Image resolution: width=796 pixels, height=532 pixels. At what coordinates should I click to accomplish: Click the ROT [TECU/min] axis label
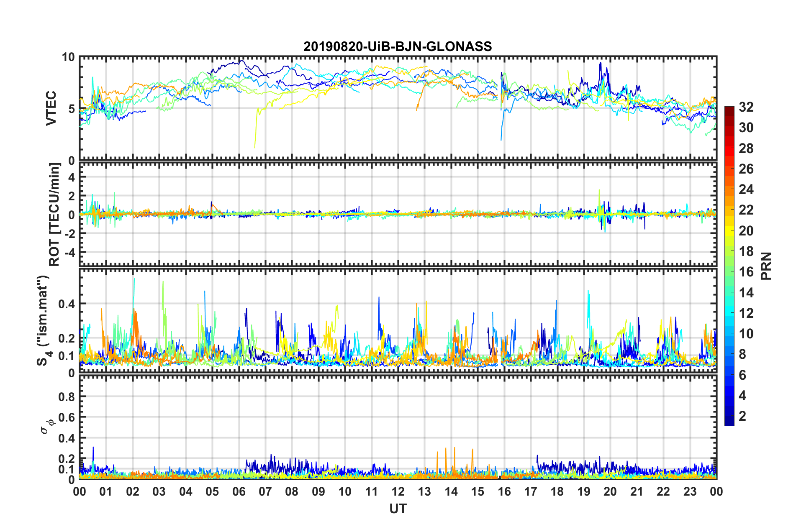click(54, 215)
